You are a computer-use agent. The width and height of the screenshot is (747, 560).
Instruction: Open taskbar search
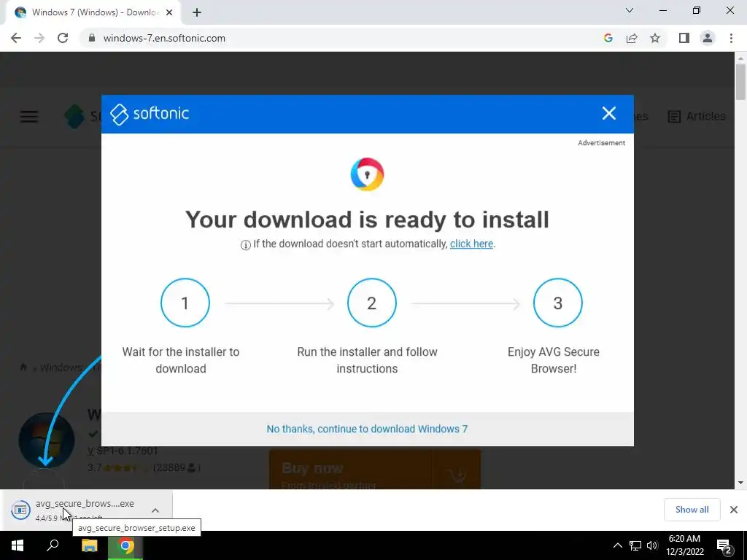53,545
